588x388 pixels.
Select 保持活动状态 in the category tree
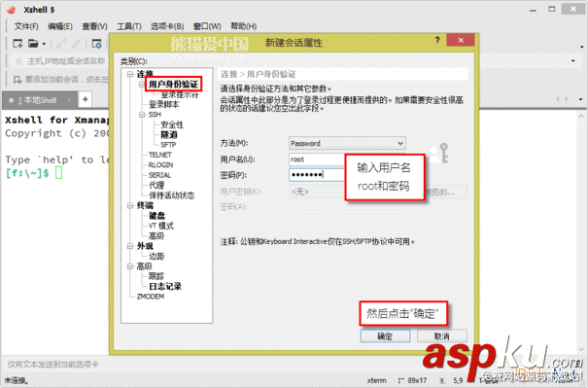171,195
